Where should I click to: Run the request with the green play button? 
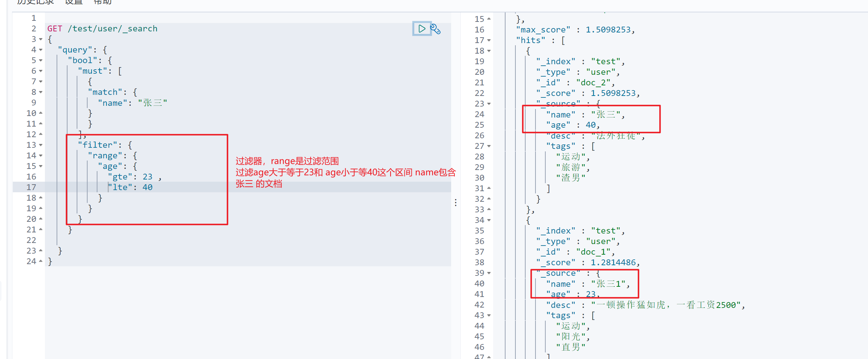[422, 28]
